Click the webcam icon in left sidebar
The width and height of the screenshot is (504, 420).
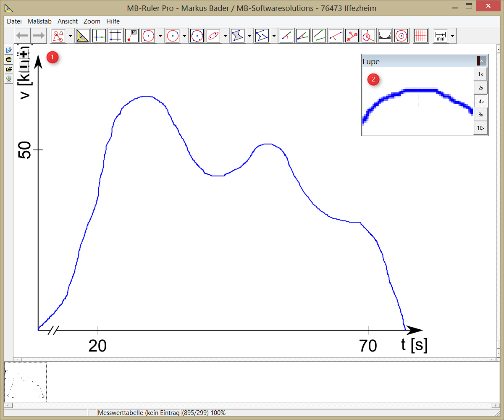click(8, 79)
